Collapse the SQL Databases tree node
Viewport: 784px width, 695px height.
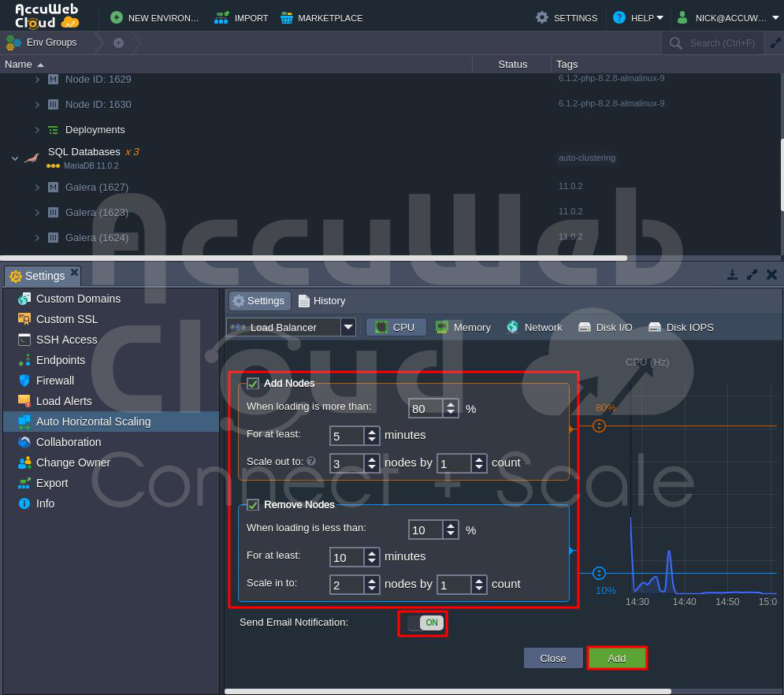click(14, 158)
